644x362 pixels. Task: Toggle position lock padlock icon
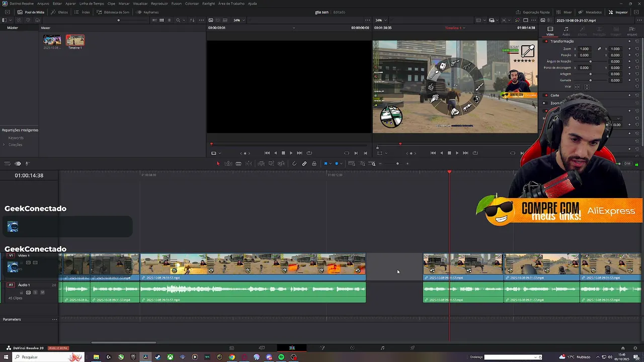pyautogui.click(x=314, y=163)
